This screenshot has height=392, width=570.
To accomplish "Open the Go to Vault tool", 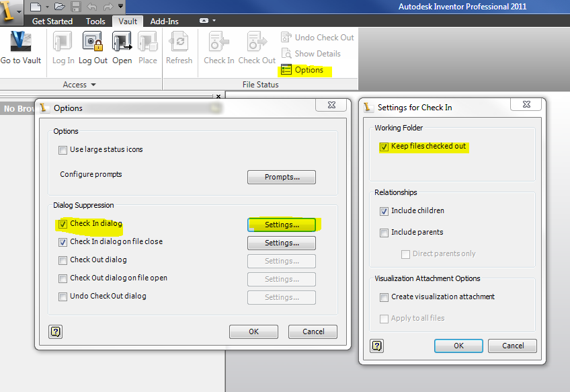I will [x=21, y=47].
